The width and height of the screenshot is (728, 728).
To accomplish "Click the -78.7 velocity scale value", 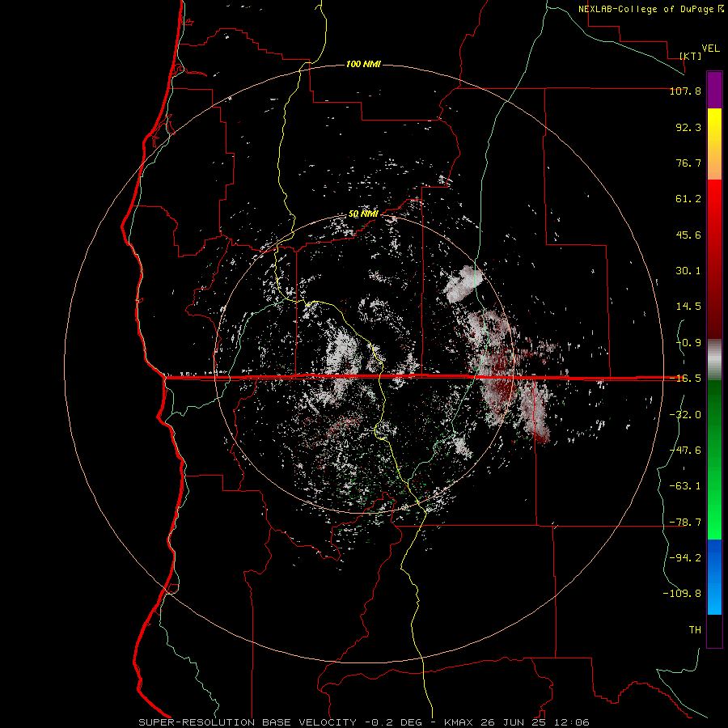I will [685, 522].
